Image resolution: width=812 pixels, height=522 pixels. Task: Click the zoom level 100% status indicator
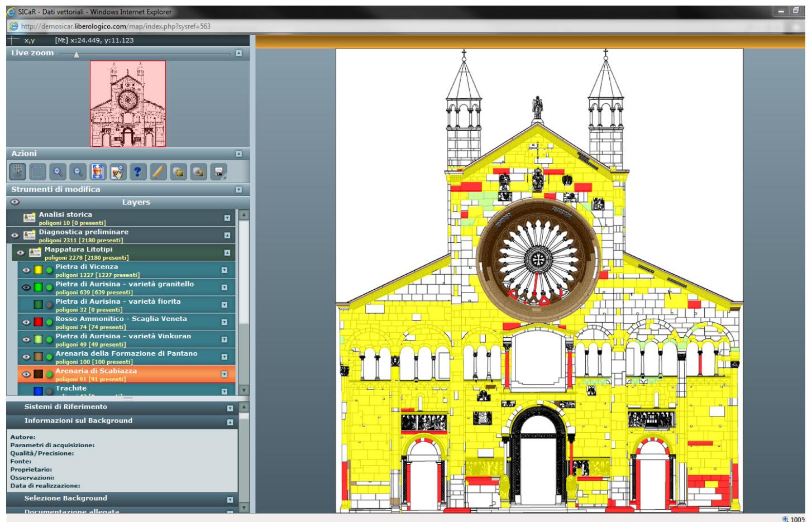pos(794,519)
